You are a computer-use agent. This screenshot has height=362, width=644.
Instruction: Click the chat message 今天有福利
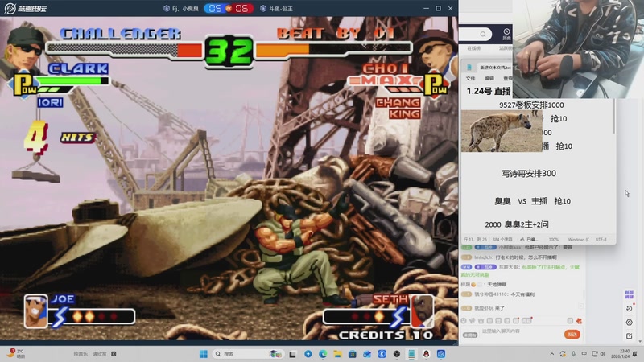pyautogui.click(x=522, y=294)
